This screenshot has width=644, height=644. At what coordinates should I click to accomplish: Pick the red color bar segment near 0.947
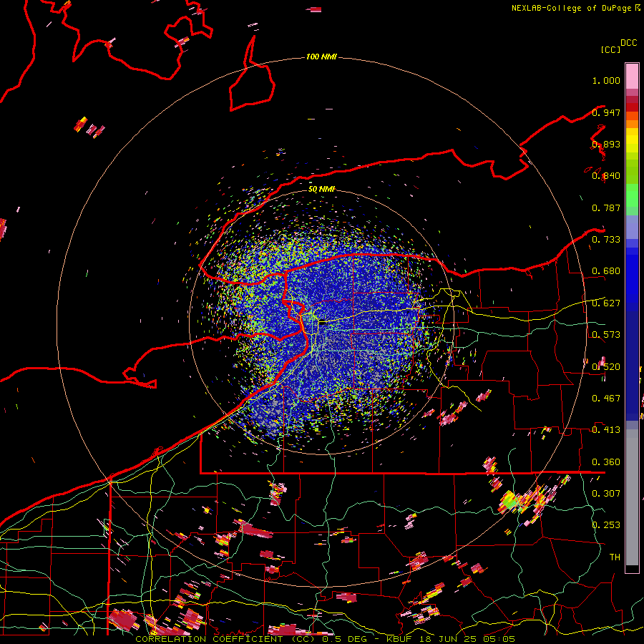coord(632,107)
